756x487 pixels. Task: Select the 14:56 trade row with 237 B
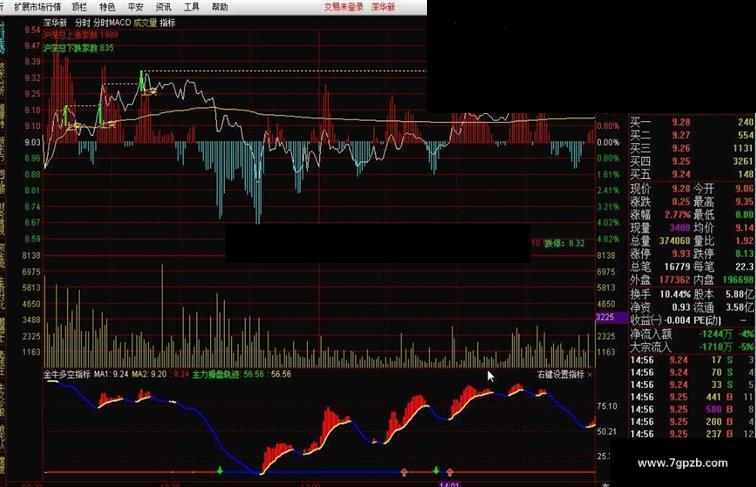692,434
